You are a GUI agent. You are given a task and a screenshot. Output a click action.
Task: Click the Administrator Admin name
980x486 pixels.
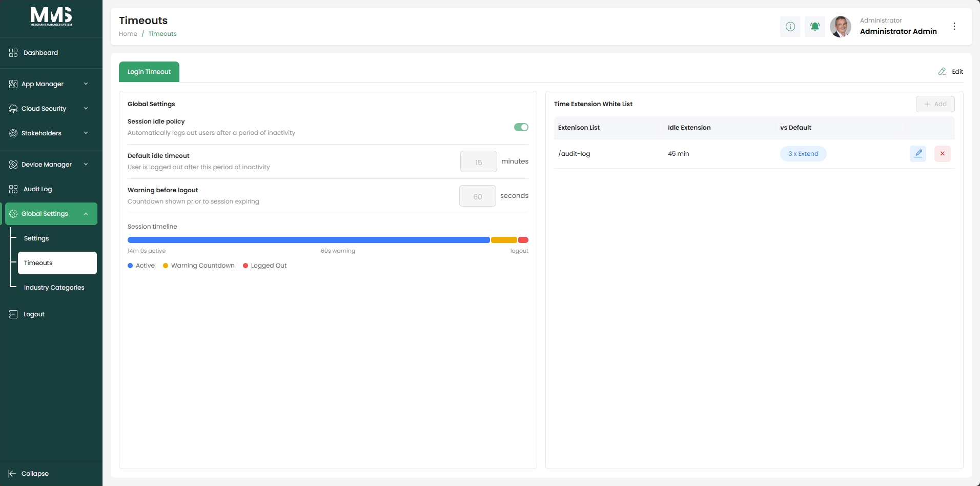click(899, 31)
